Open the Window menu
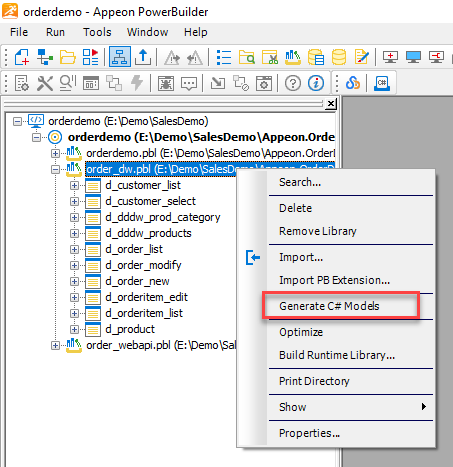This screenshot has width=453, height=467. [x=147, y=32]
